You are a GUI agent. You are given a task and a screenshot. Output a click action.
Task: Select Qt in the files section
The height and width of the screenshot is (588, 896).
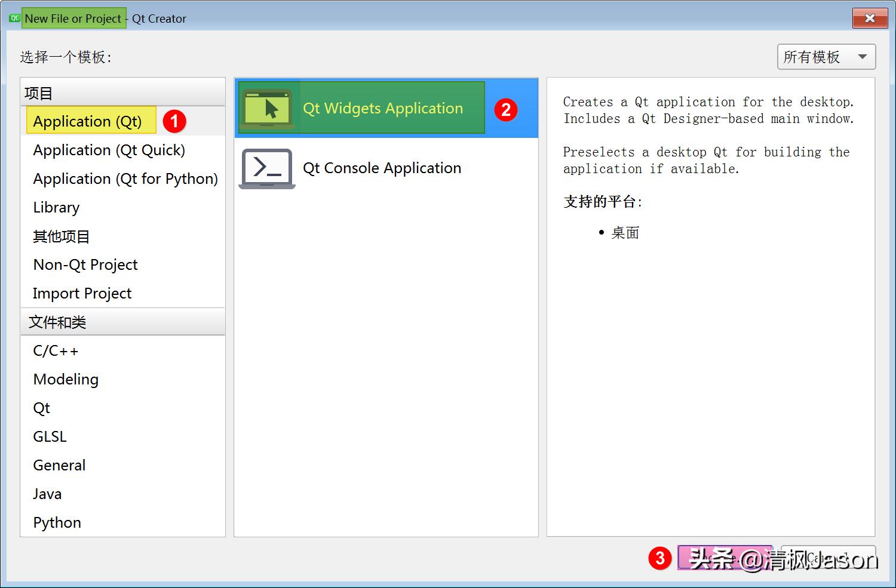tap(41, 408)
